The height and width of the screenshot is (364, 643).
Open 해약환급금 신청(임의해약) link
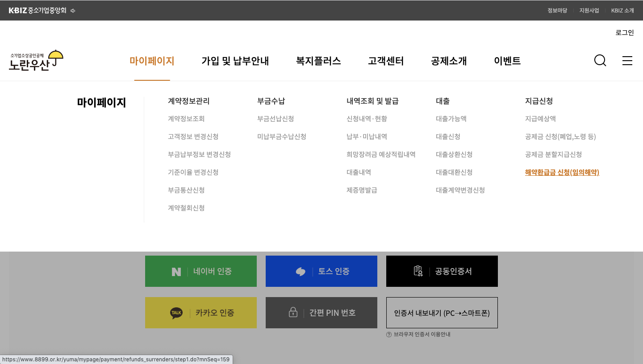562,172
